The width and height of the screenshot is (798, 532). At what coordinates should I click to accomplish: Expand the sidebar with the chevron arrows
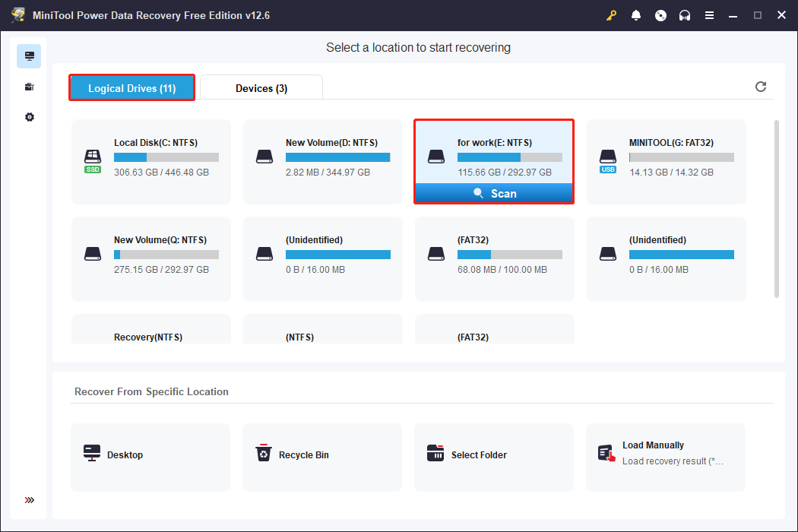pos(28,500)
